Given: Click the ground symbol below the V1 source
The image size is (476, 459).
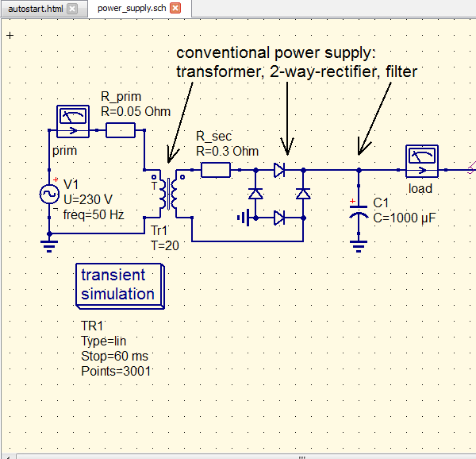Looking at the screenshot, I should coord(49,246).
